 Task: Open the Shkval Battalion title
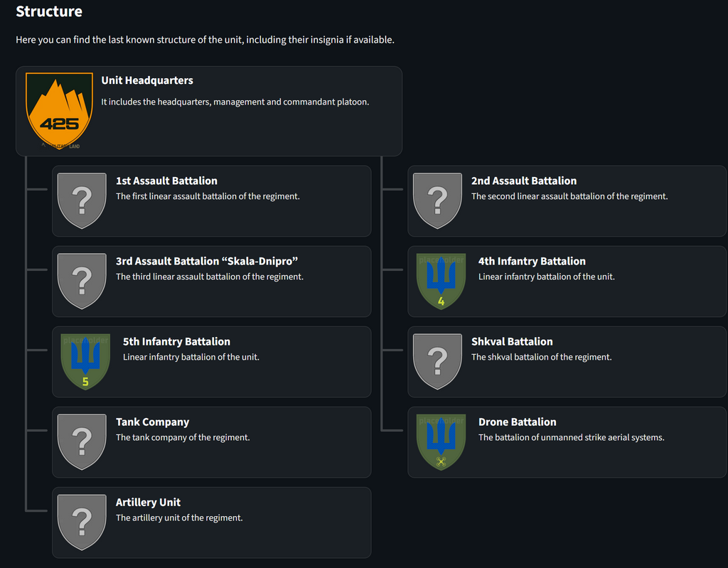click(512, 341)
